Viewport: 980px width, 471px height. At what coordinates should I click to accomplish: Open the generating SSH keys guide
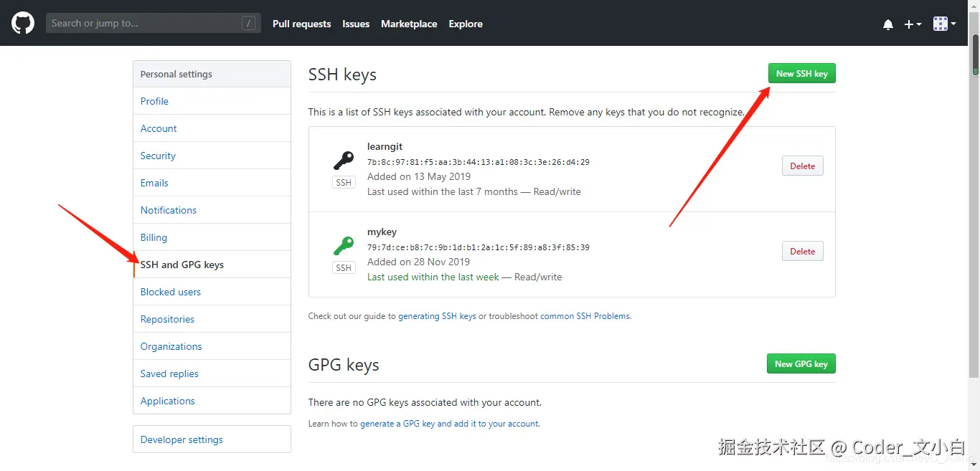click(437, 315)
